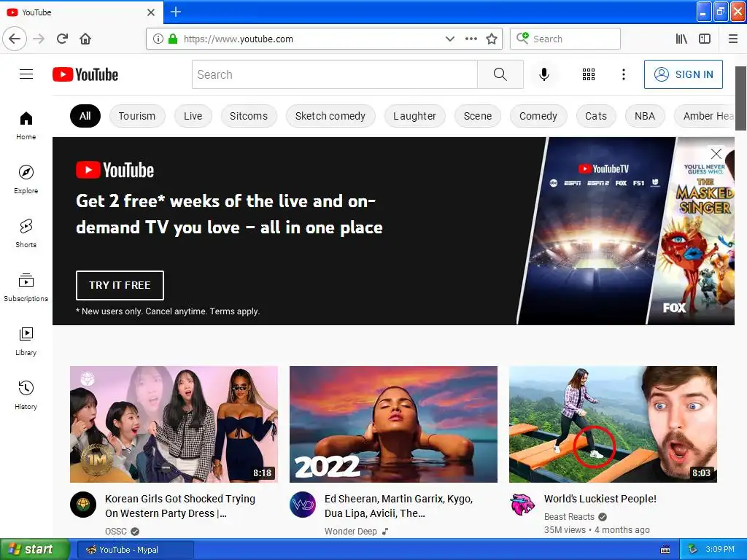Visit the Beast Reacts channel link
This screenshot has width=747, height=560.
point(569,517)
